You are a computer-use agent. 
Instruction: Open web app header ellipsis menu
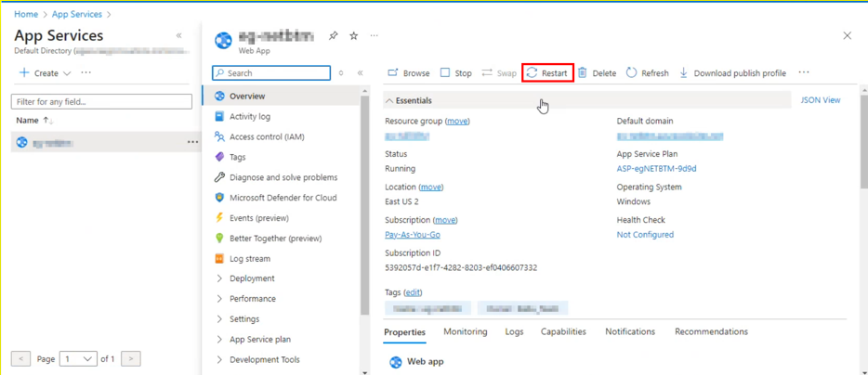375,36
